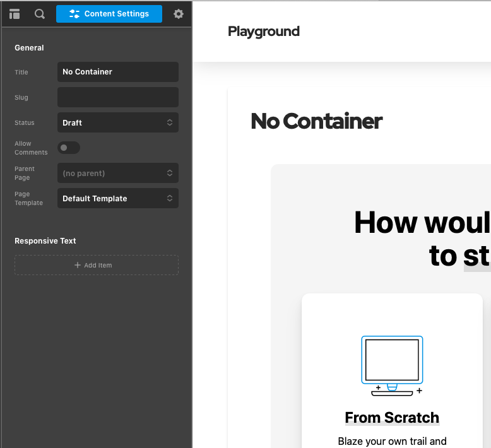The image size is (491, 448).
Task: Select the From Scratch heading
Action: [392, 418]
